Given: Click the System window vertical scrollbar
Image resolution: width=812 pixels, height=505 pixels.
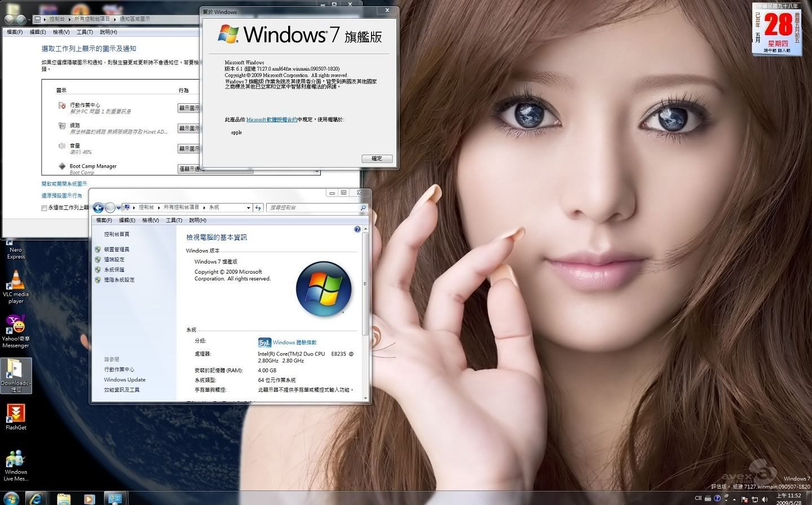Looking at the screenshot, I should click(365, 282).
